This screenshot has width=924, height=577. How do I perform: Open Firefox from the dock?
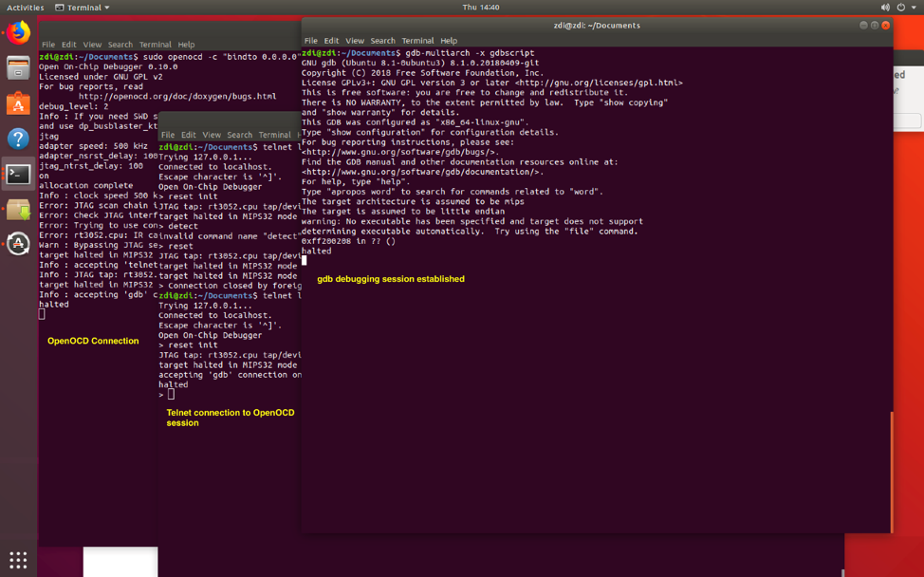(x=18, y=32)
